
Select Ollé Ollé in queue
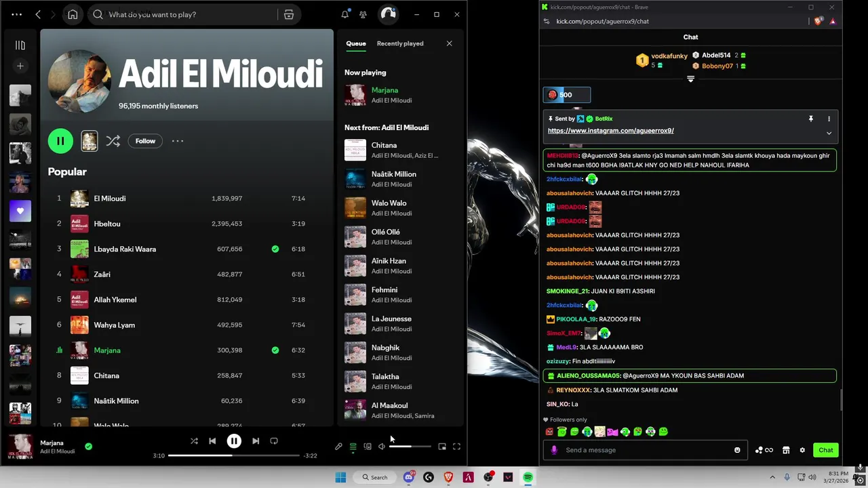[x=400, y=237]
